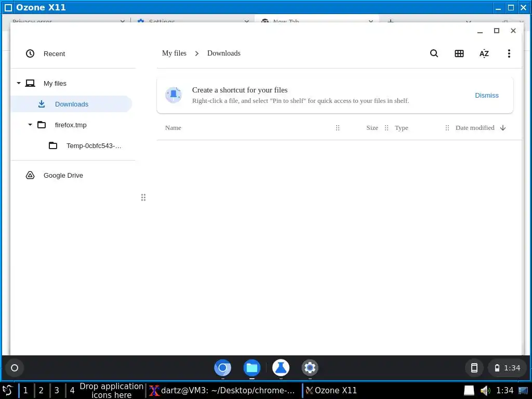Sort by the Name column
The image size is (532, 399).
(173, 128)
